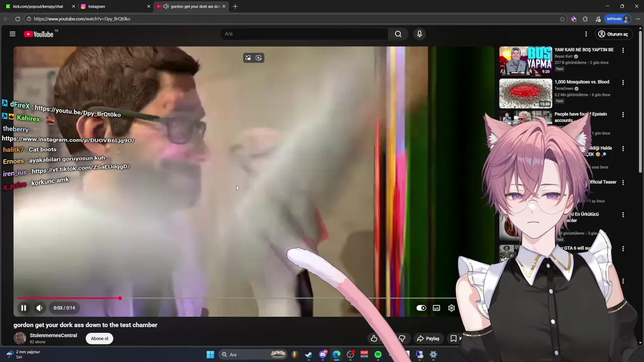Image resolution: width=644 pixels, height=362 pixels.
Task: Open options for YAW KARI NE BOŞ YAPTIN video
Action: point(623,50)
